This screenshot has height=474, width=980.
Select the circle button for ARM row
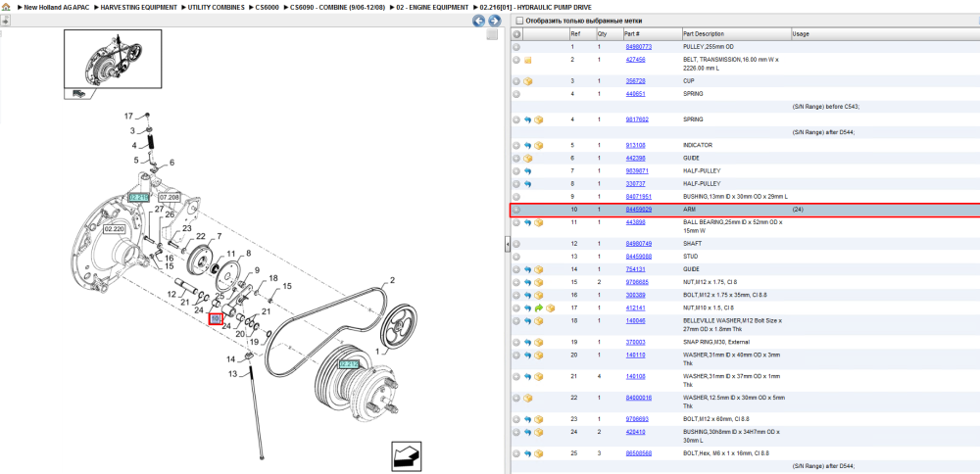516,210
